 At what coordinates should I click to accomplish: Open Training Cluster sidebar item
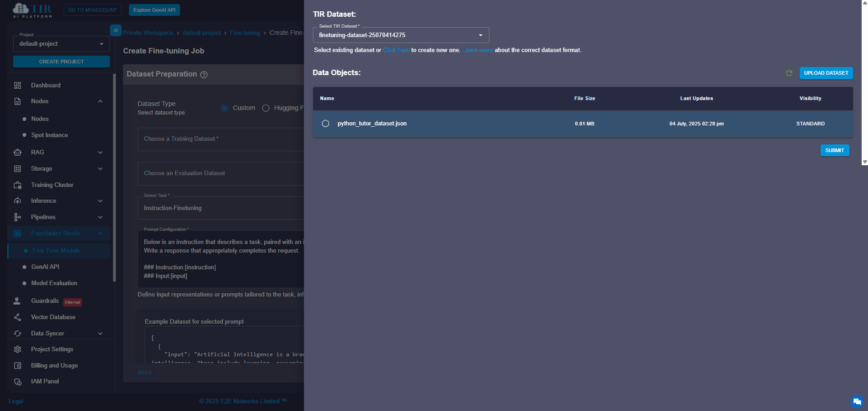52,185
